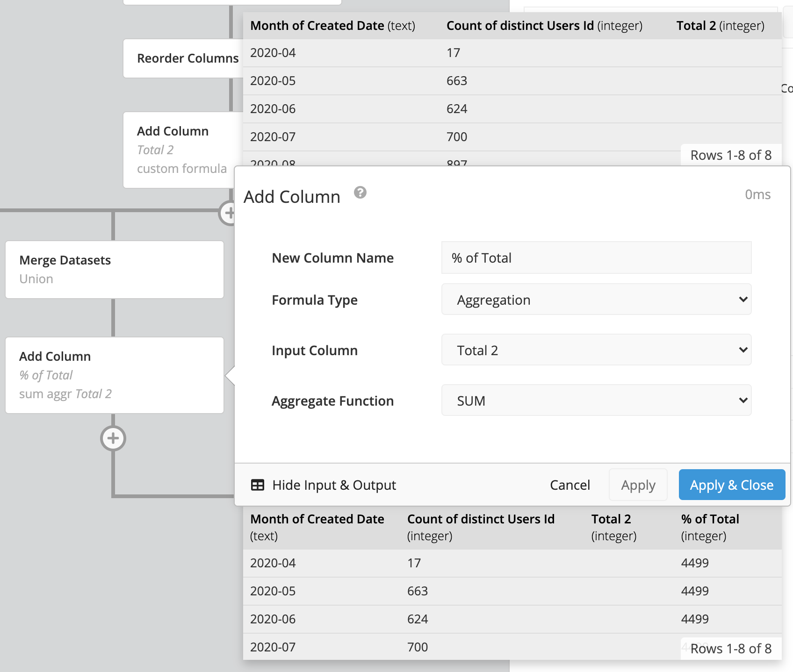This screenshot has width=793, height=672.
Task: Click output table cell 700
Action: tap(418, 647)
